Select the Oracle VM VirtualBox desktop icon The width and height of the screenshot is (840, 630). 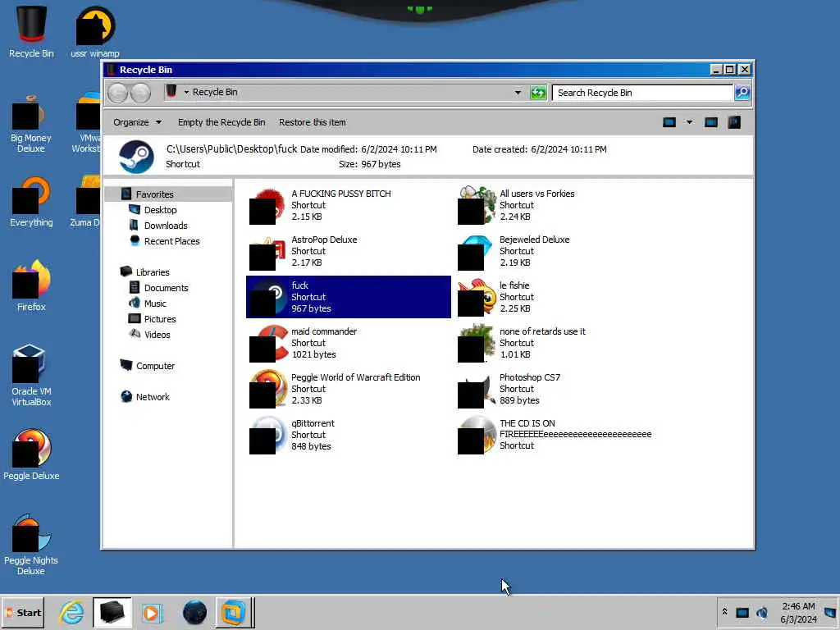click(31, 375)
